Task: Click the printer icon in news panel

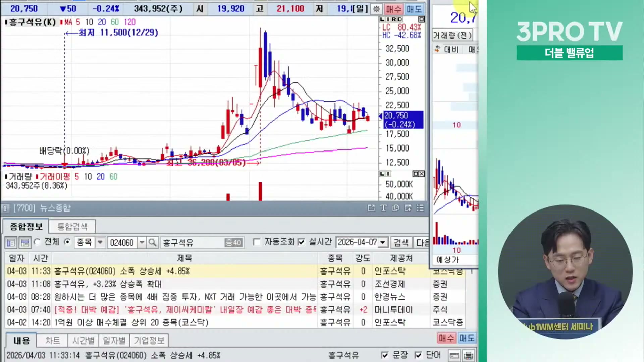Action: point(469,355)
